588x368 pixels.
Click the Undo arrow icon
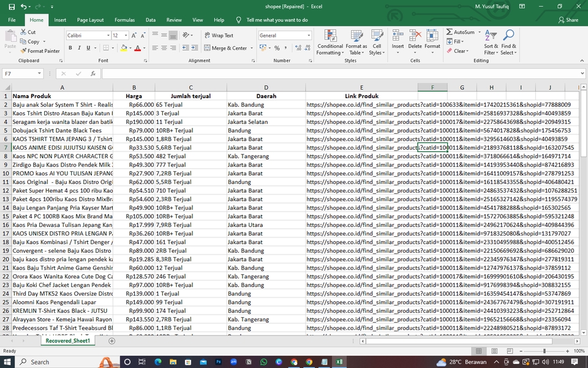tap(24, 6)
